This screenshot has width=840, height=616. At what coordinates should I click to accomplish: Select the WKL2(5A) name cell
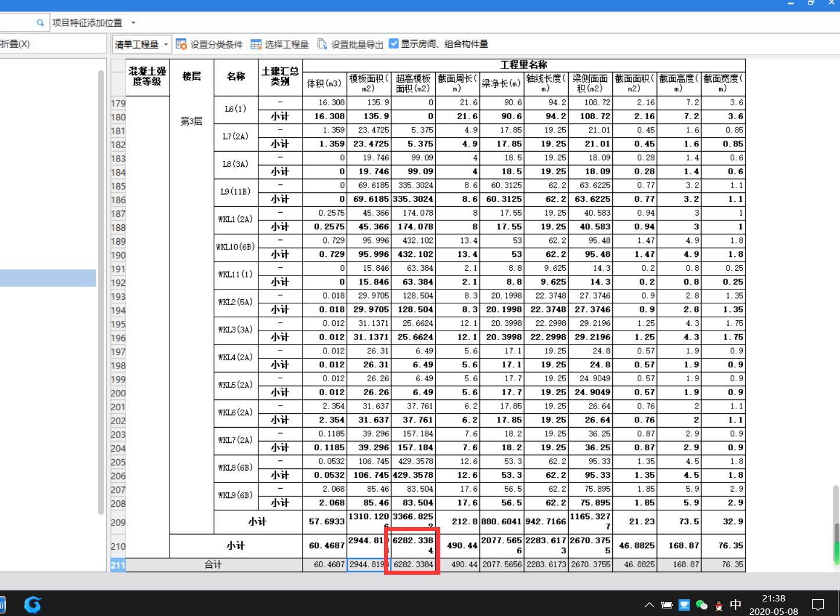236,303
